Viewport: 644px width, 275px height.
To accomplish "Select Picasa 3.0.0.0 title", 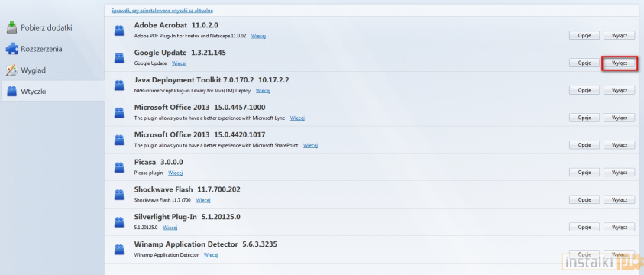I will 159,162.
